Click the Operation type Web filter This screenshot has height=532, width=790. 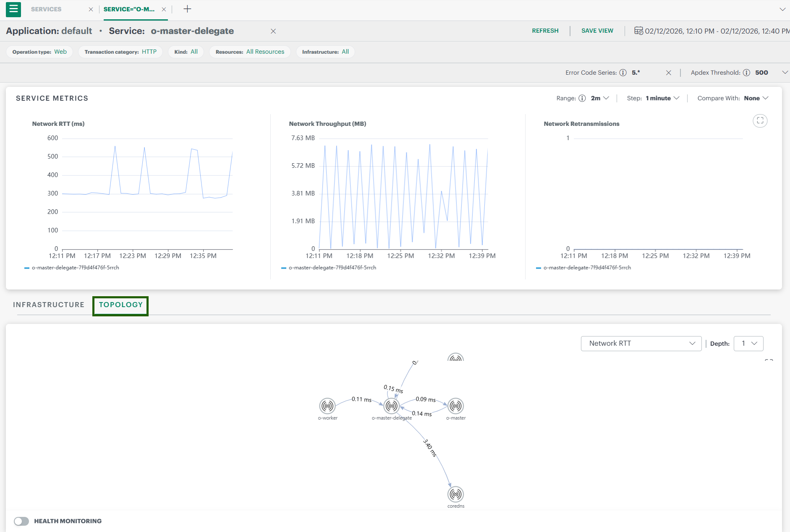[39, 52]
